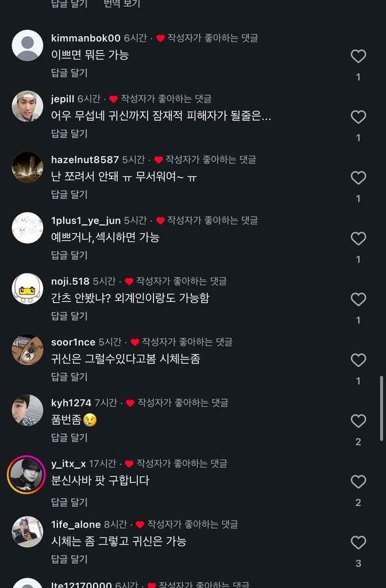Viewport: 386px width, 588px height.
Task: Tap the heart next to soor1nce's comment
Action: 358,360
